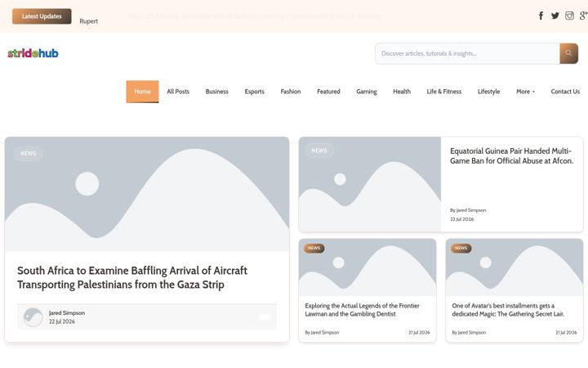The image size is (588, 368).
Task: Click 21 Jul 2026 date on Frontier Lawman card
Action: (419, 333)
